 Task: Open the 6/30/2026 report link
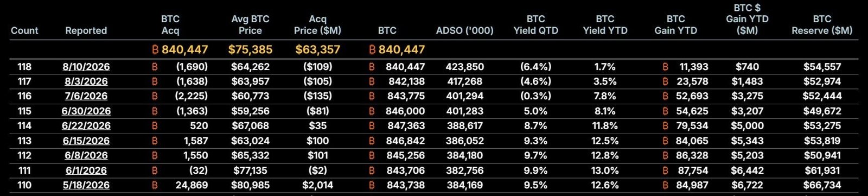86,111
